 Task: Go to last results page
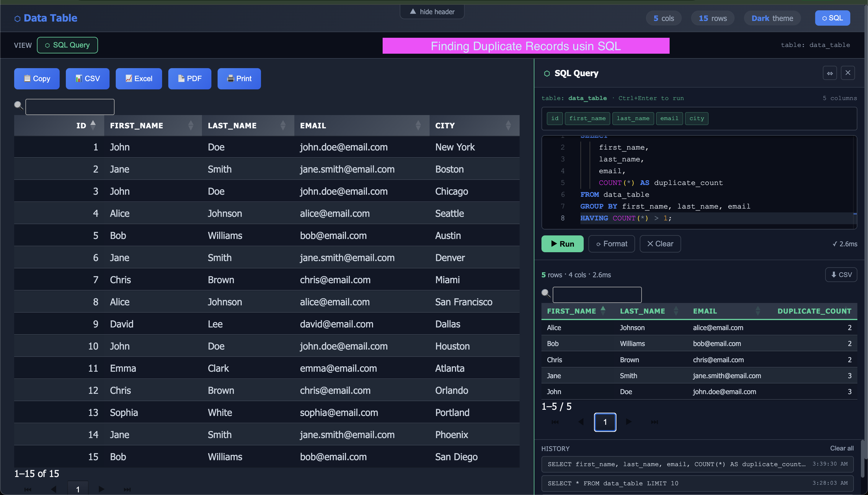pyautogui.click(x=654, y=422)
